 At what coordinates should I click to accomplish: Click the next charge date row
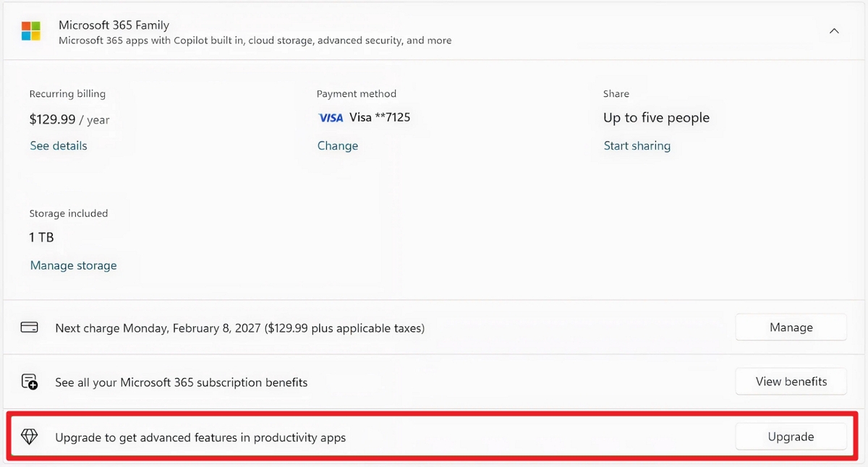239,327
